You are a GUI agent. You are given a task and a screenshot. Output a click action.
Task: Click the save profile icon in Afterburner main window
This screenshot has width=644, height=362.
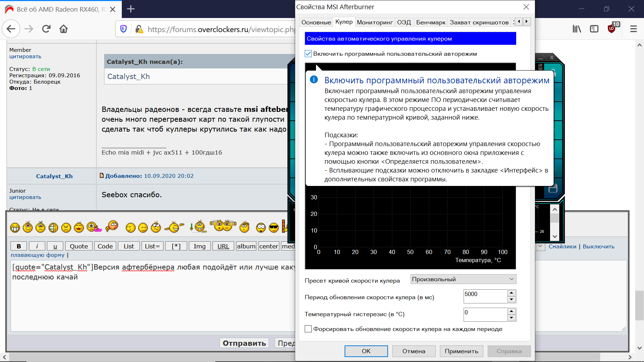(553, 188)
